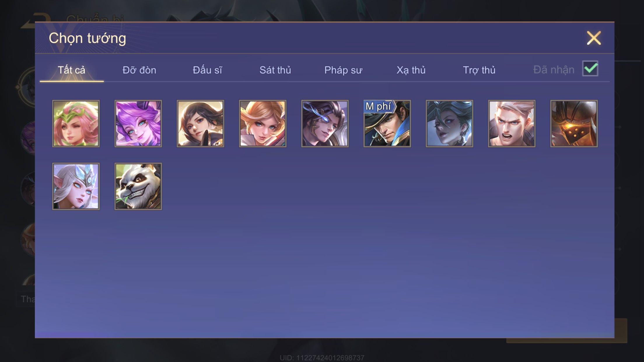Select the free hero labeled M phí
The width and height of the screenshot is (644, 362).
[x=387, y=124]
